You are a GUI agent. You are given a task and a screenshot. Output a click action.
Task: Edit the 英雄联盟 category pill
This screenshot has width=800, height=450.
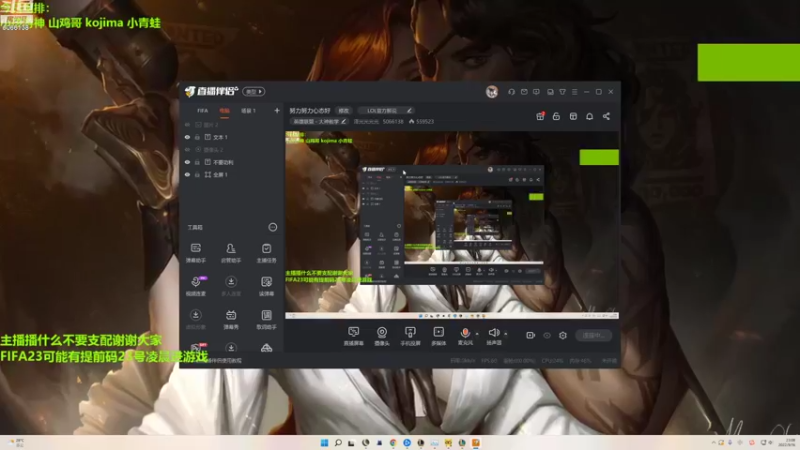click(x=319, y=122)
